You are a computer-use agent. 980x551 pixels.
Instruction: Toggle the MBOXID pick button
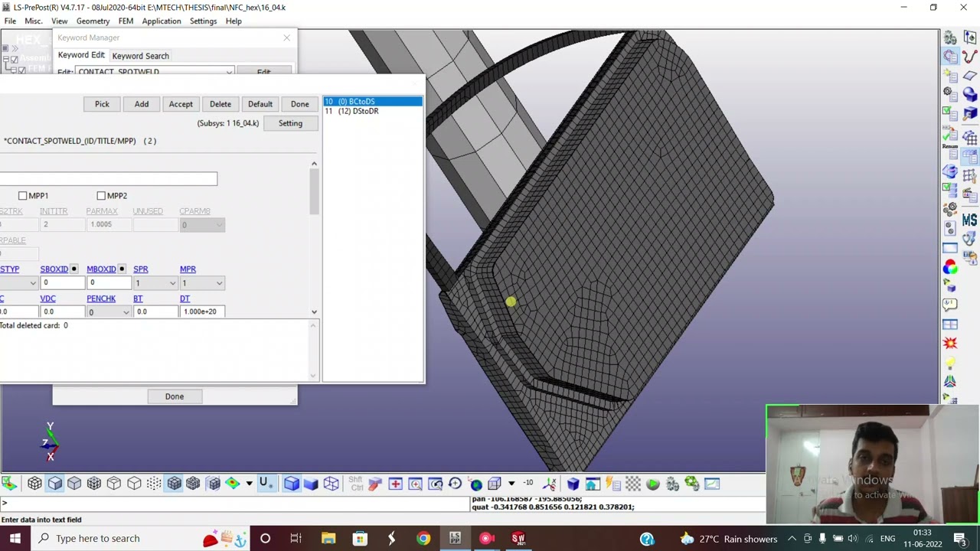[x=122, y=269]
